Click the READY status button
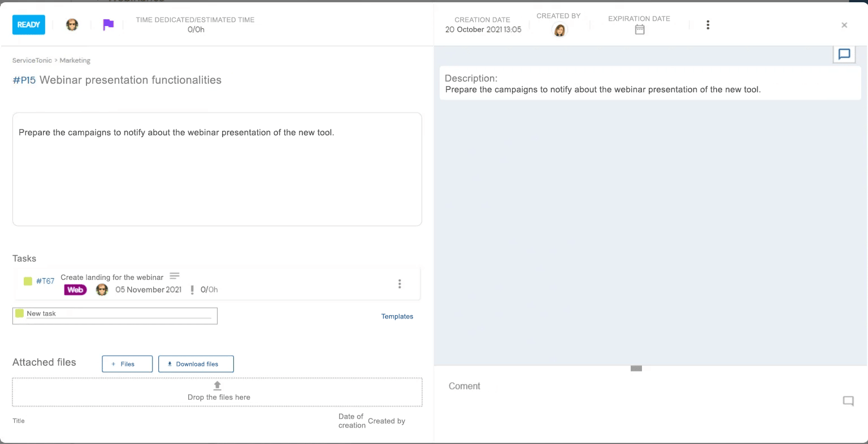The width and height of the screenshot is (868, 444). pos(29,25)
